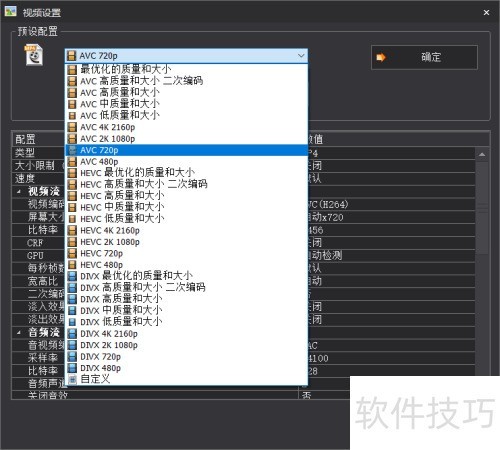Click the orange arrow icon on 确定 button
Viewport: 500px width, 450px height.
click(381, 57)
